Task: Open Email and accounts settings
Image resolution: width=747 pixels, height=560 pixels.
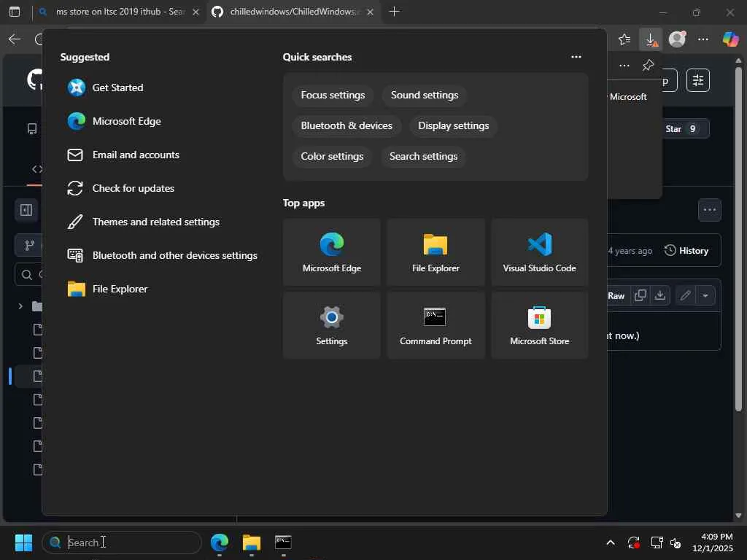Action: [124, 155]
